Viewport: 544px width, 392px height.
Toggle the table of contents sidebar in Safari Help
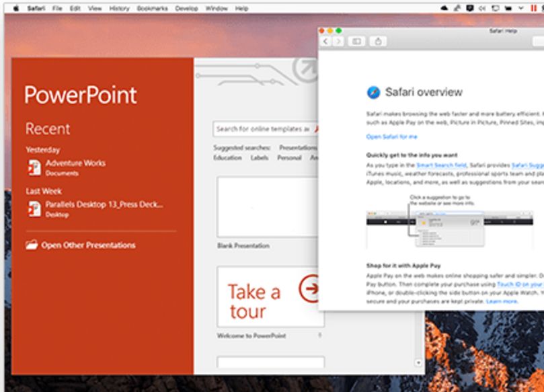356,41
